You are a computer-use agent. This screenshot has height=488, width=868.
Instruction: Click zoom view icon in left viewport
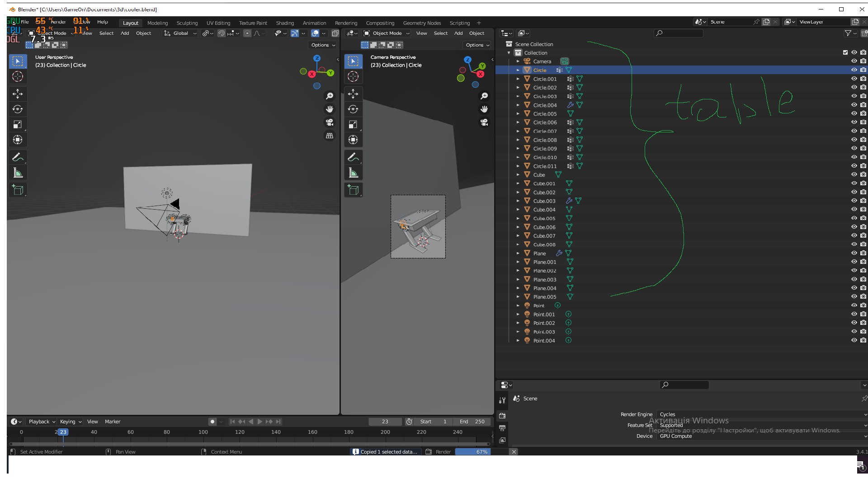(330, 96)
